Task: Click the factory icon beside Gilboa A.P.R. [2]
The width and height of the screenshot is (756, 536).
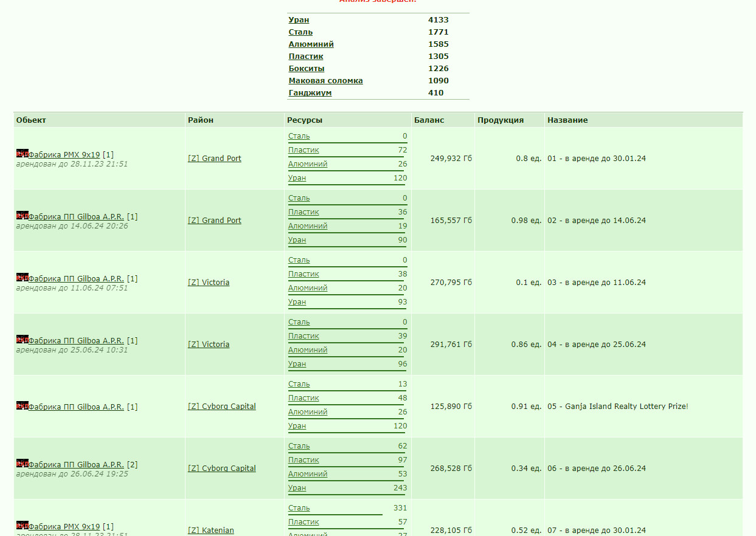Action: pyautogui.click(x=23, y=464)
